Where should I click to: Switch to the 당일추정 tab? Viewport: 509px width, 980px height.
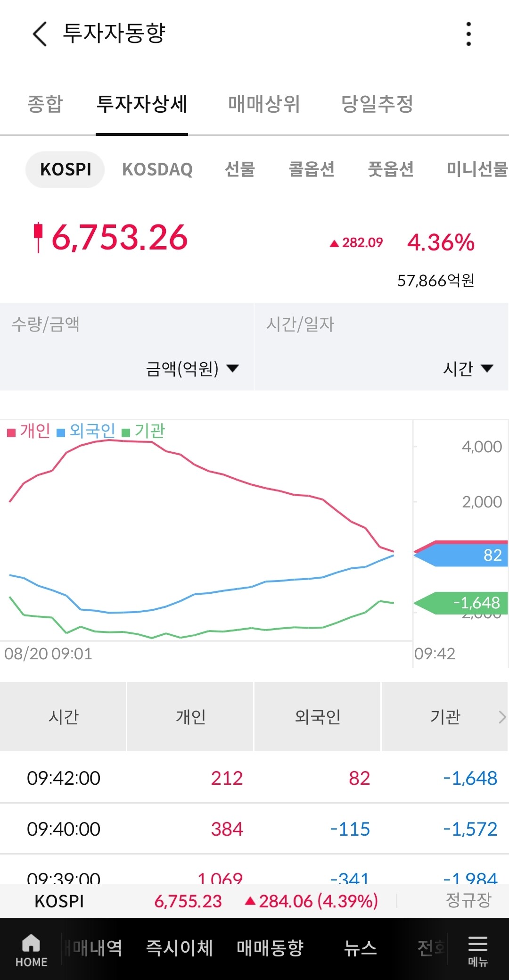(377, 104)
